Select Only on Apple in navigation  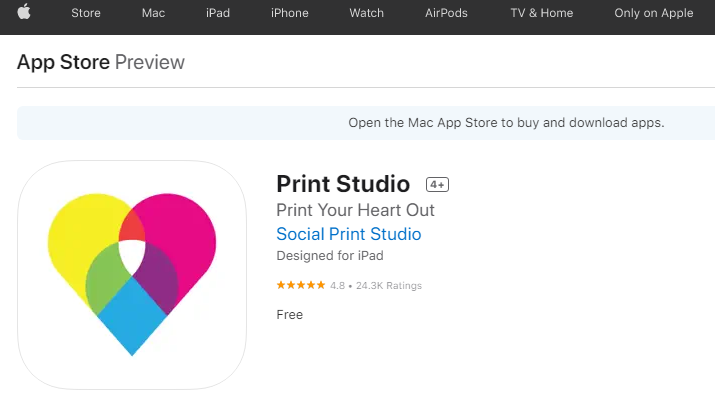click(x=653, y=13)
